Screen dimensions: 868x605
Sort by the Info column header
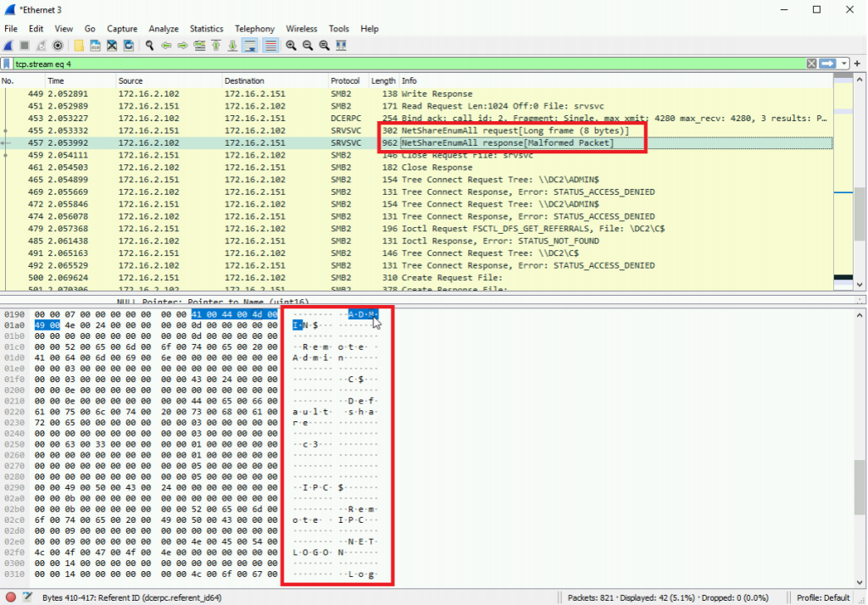pos(615,80)
